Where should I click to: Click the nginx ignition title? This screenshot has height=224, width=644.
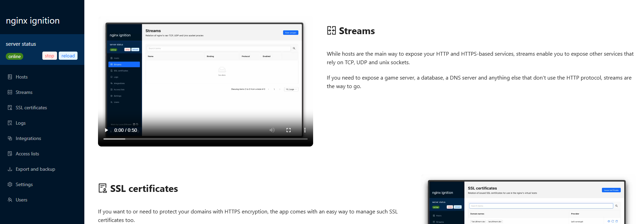(33, 20)
